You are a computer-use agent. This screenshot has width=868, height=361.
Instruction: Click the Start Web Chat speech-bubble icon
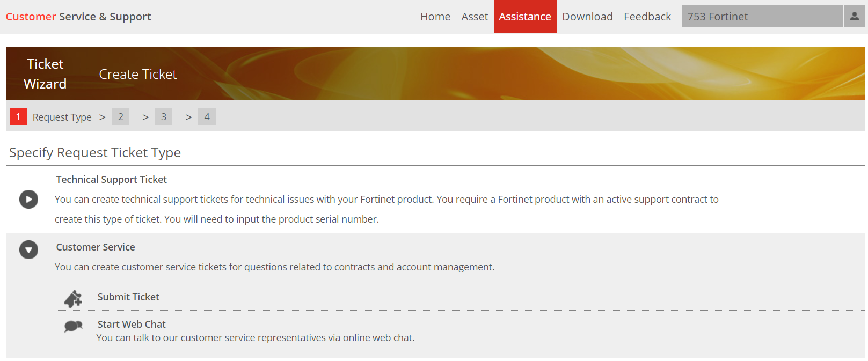pos(74,326)
